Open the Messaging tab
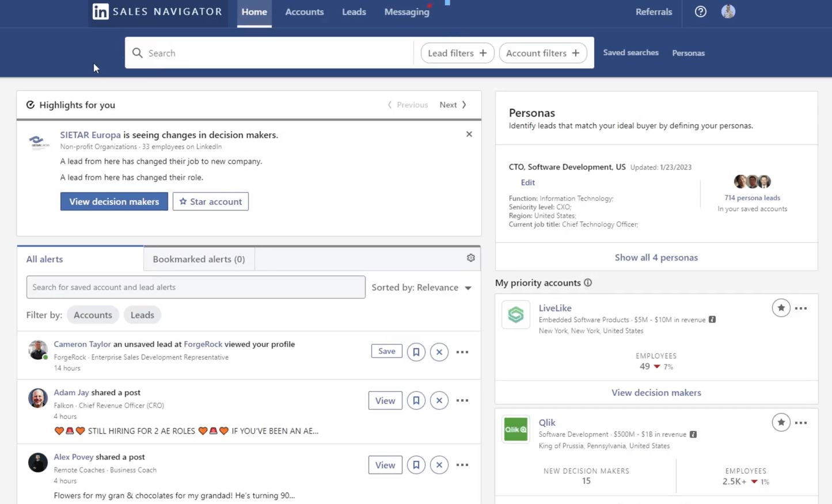Image resolution: width=832 pixels, height=504 pixels. 407,12
